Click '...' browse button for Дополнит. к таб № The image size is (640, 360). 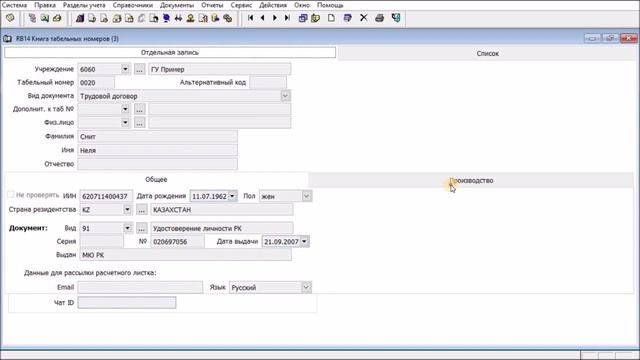(x=139, y=109)
